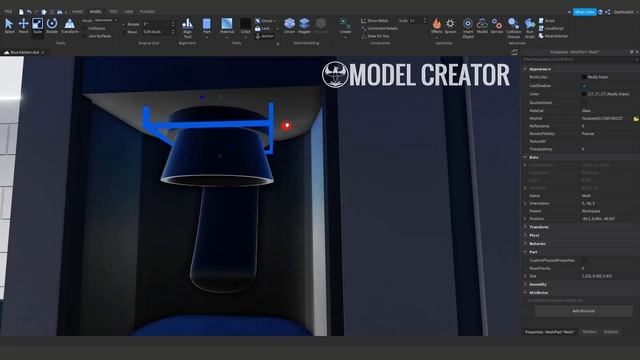640x360 pixels.
Task: Switch to the TEST ribbon tab
Action: click(x=113, y=12)
